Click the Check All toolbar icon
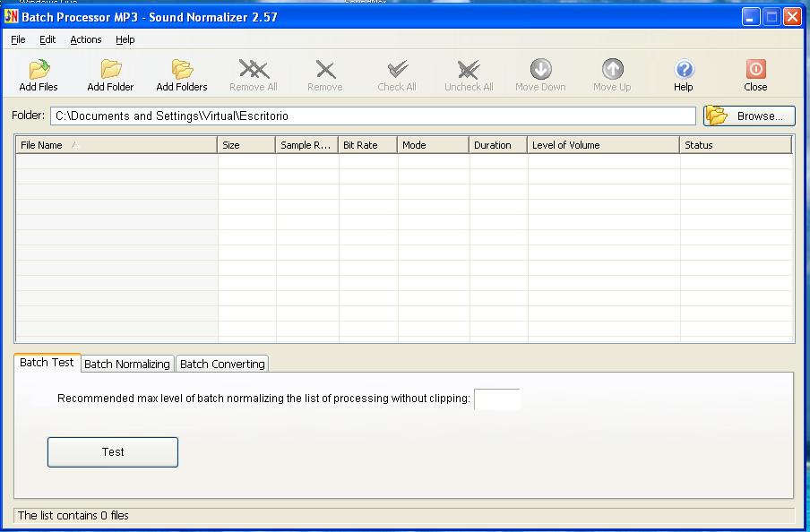The width and height of the screenshot is (810, 532). [x=397, y=69]
